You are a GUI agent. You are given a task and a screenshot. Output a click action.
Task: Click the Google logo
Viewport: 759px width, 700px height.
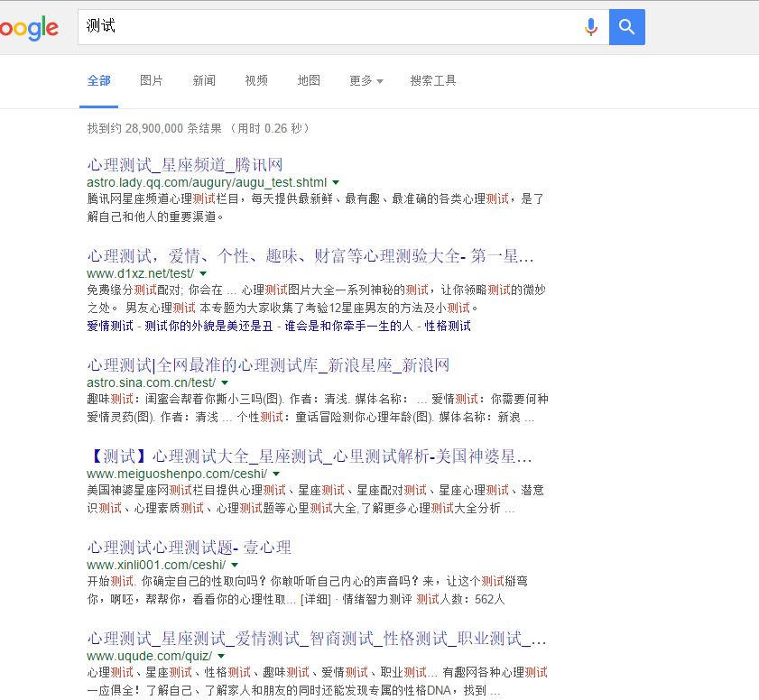(x=29, y=28)
